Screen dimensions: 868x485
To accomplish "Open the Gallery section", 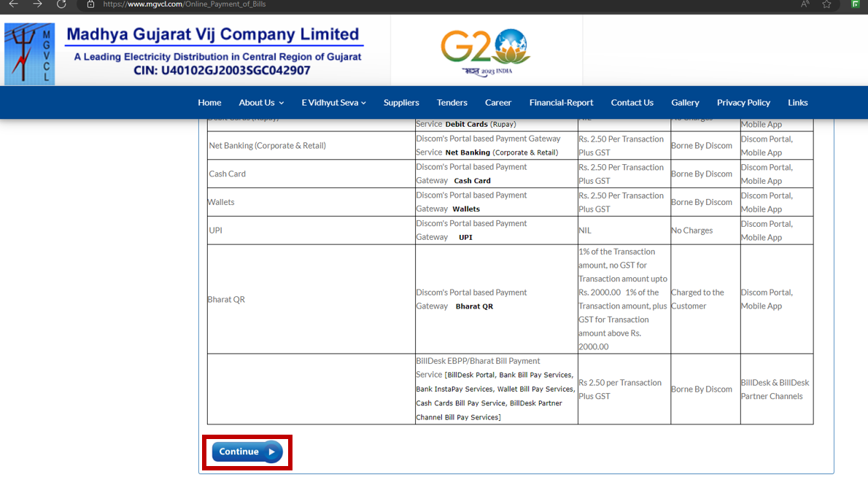I will pyautogui.click(x=685, y=102).
